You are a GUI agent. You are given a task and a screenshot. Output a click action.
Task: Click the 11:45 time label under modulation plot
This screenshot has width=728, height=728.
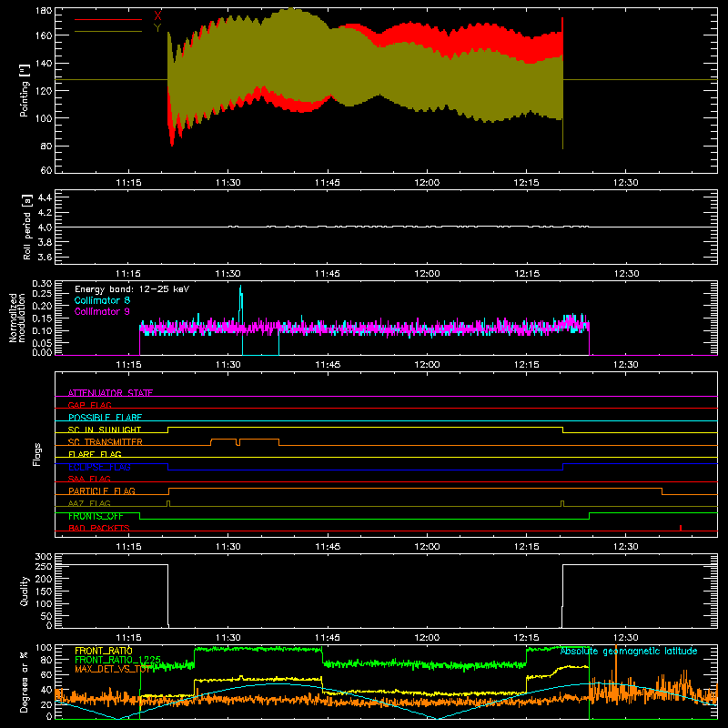[x=328, y=365]
